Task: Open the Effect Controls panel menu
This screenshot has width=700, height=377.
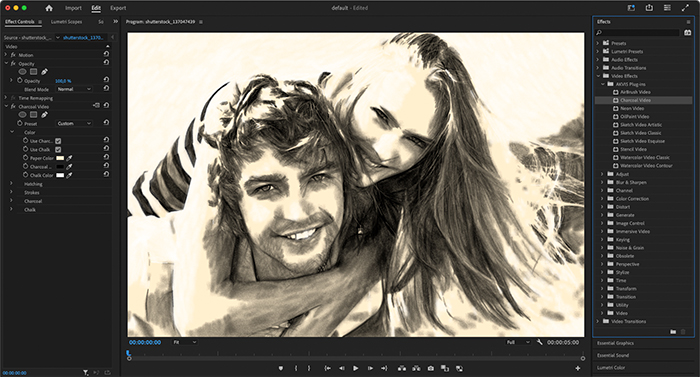Action: pos(40,22)
